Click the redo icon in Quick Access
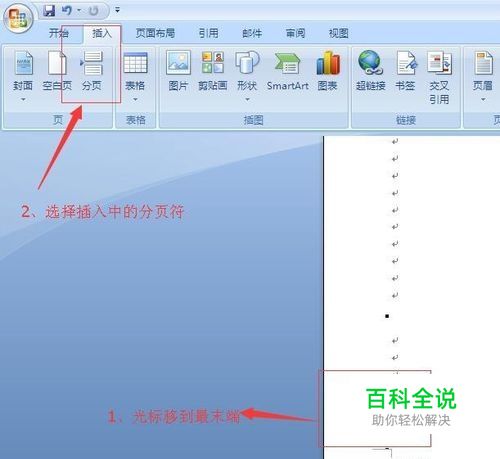Image resolution: width=500 pixels, height=459 pixels. (x=93, y=11)
